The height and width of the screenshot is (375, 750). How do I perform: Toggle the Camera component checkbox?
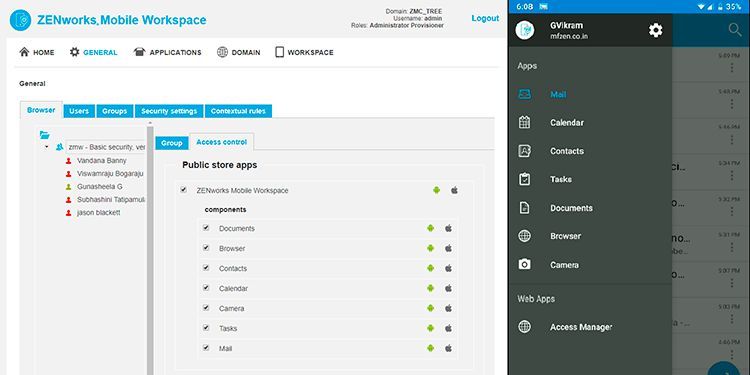pyautogui.click(x=206, y=308)
